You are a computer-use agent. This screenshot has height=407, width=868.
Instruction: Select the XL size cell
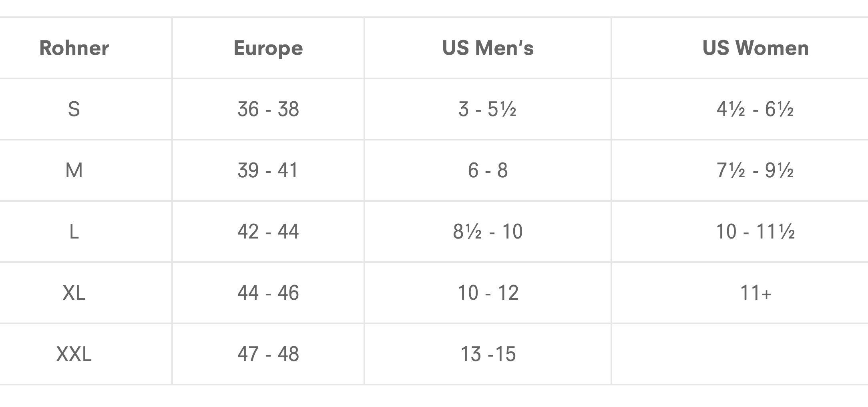pos(74,293)
